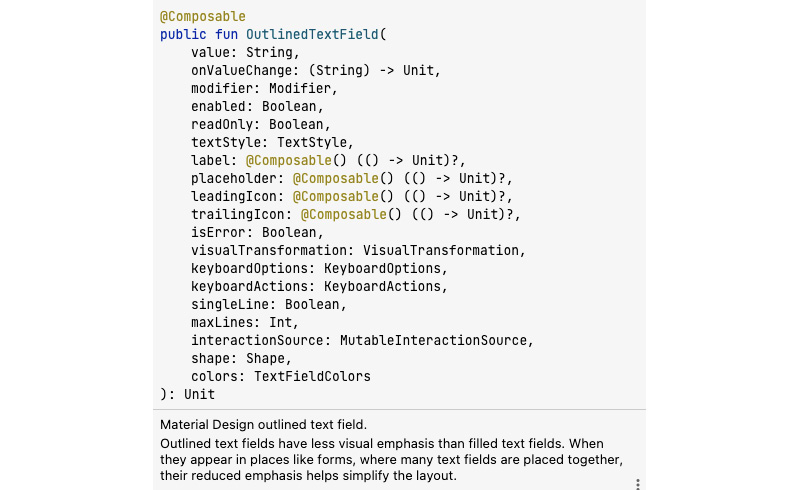Select the KeyboardOptions type

point(383,268)
